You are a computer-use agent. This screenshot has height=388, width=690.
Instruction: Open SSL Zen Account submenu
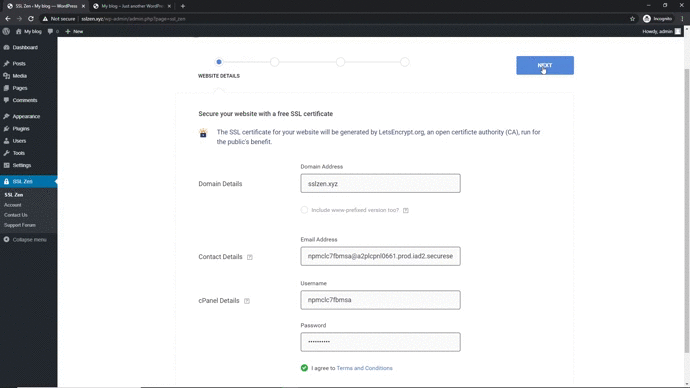click(13, 205)
